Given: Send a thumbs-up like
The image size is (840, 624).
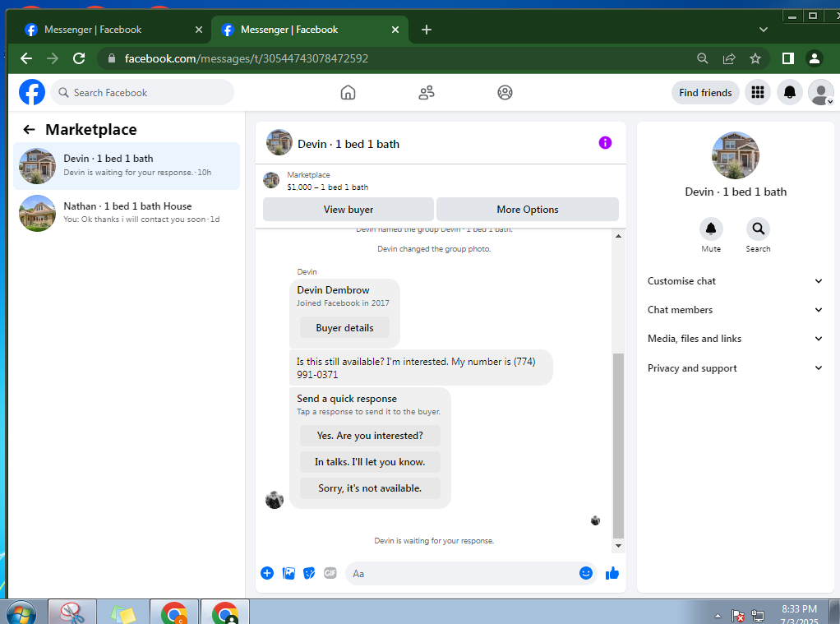Looking at the screenshot, I should pyautogui.click(x=612, y=573).
